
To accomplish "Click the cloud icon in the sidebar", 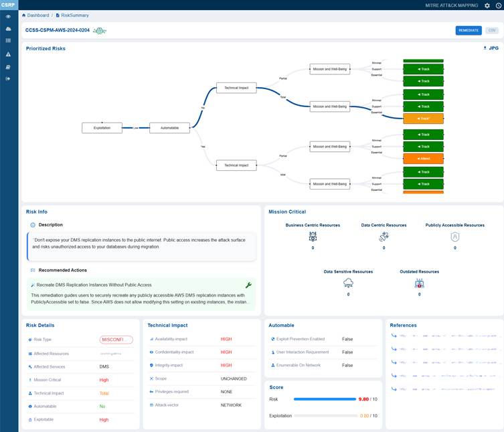I will pyautogui.click(x=8, y=29).
